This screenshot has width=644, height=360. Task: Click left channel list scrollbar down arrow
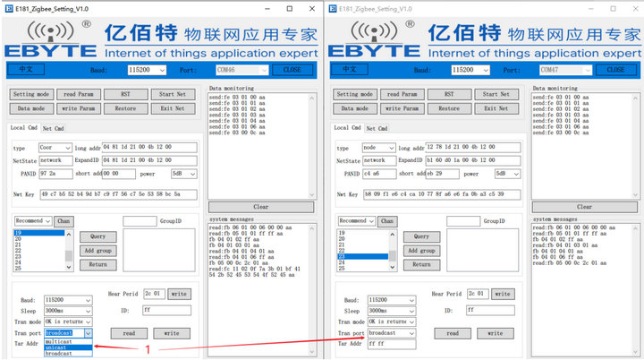point(69,267)
